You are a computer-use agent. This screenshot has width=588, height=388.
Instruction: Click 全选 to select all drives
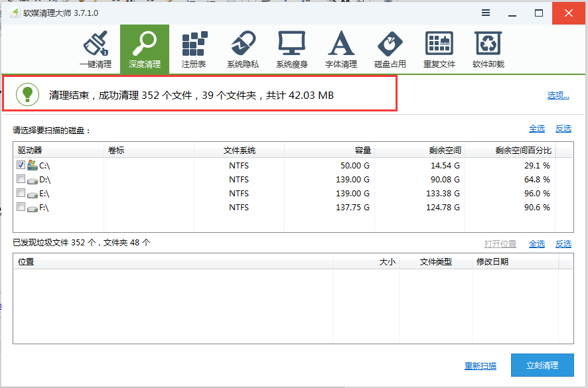click(x=536, y=128)
